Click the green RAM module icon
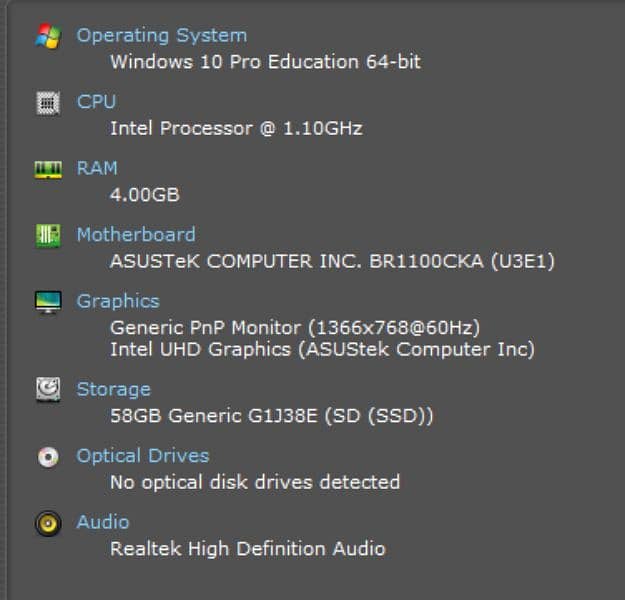 click(47, 169)
